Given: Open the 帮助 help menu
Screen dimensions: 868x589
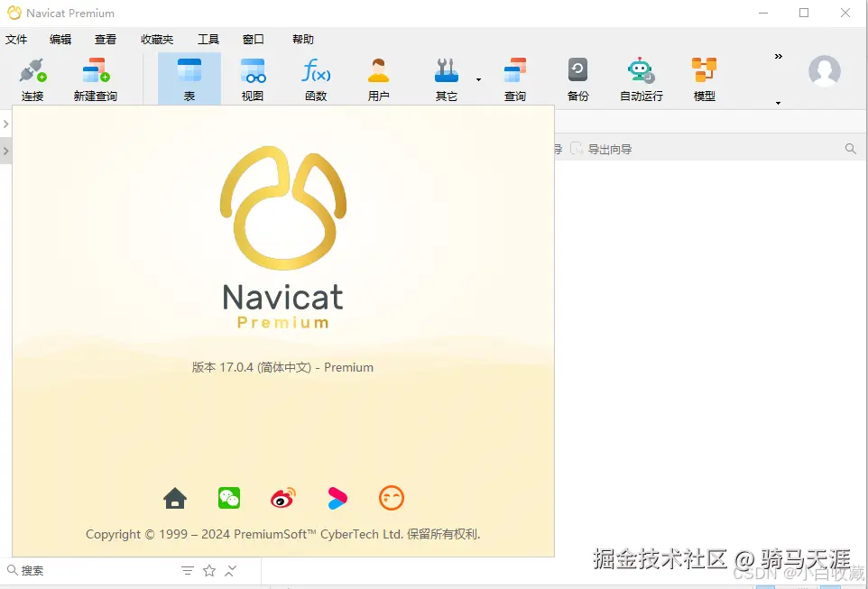Looking at the screenshot, I should (303, 40).
